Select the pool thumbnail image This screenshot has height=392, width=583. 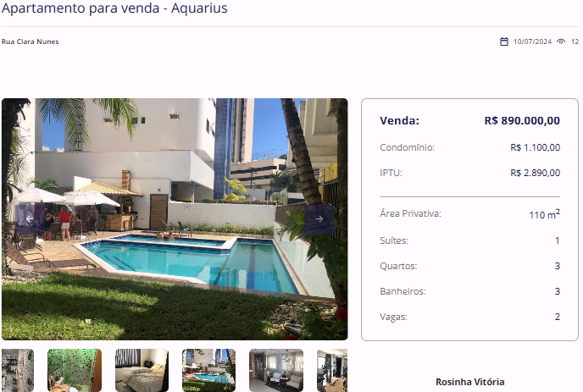[208, 370]
